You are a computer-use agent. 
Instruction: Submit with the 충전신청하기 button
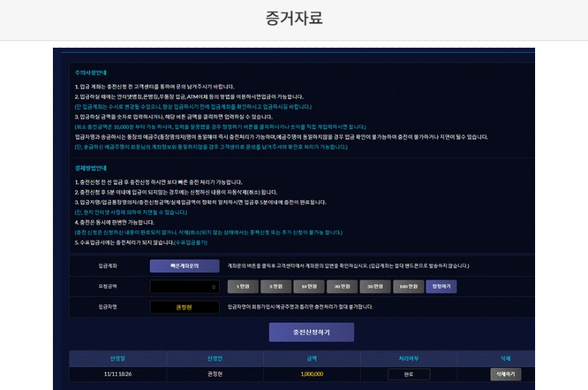[x=311, y=332]
